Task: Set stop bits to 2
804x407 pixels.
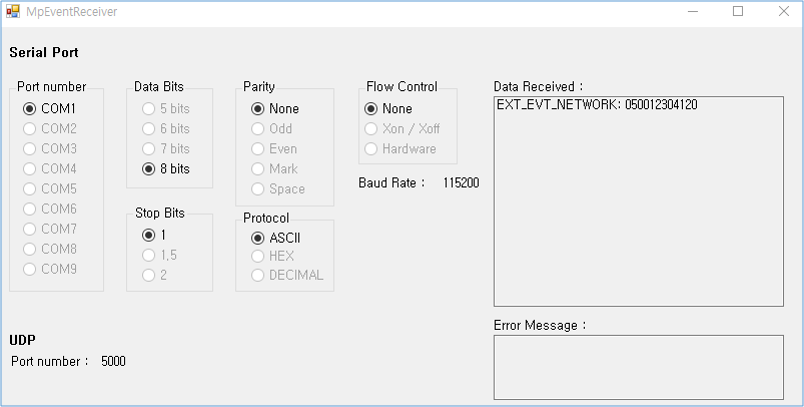Action: [149, 275]
